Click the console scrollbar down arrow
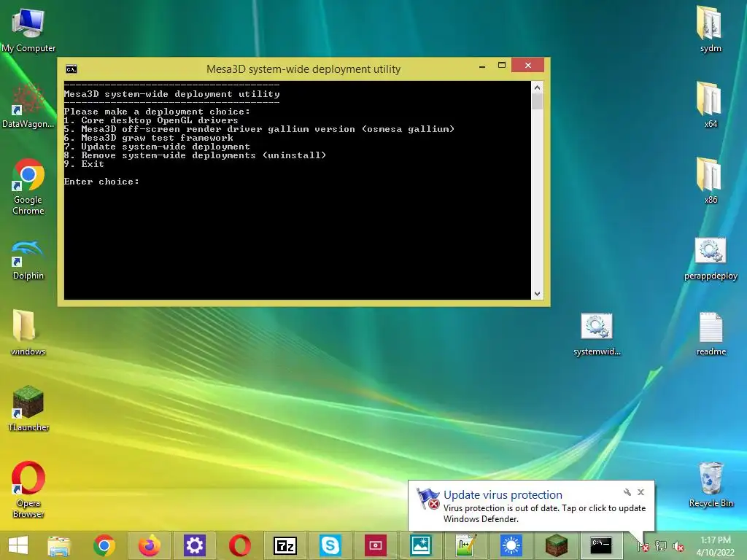 (538, 294)
